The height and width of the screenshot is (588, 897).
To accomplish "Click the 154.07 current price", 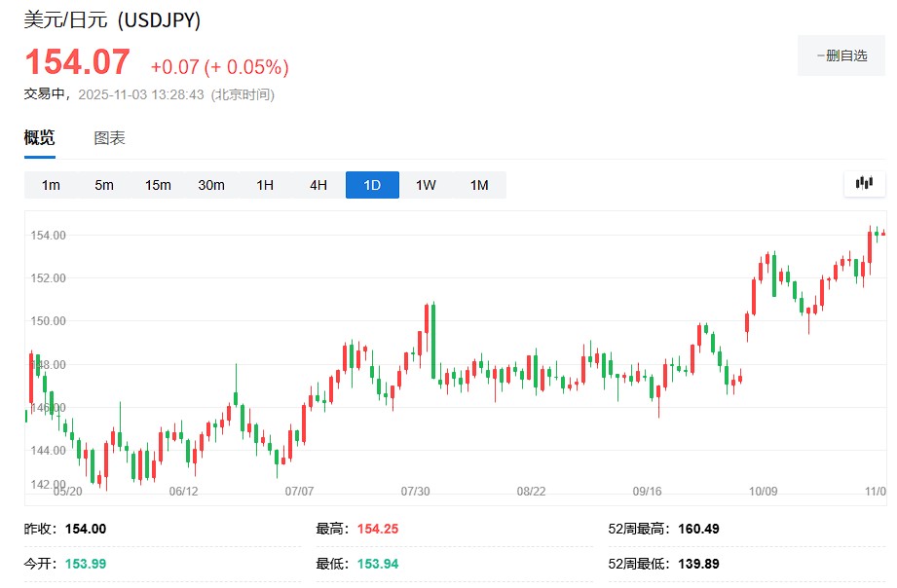I will [x=77, y=62].
